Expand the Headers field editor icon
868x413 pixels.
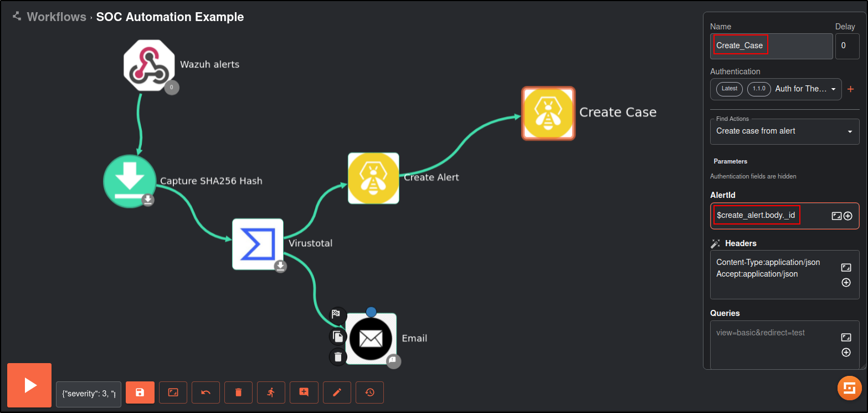point(846,267)
